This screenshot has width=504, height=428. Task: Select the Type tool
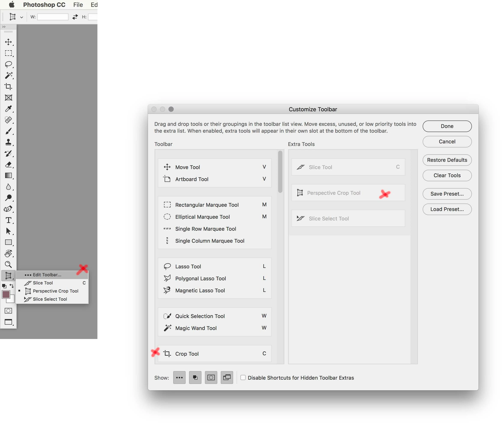pyautogui.click(x=8, y=220)
